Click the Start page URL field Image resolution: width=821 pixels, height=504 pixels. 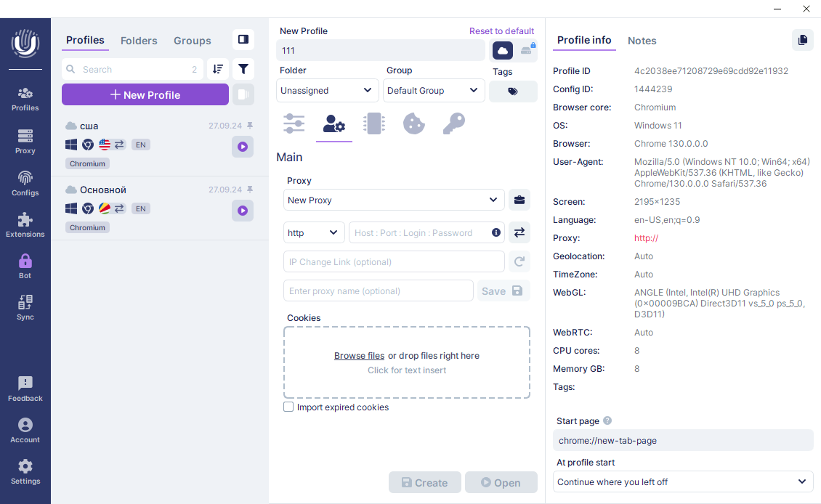pyautogui.click(x=682, y=440)
